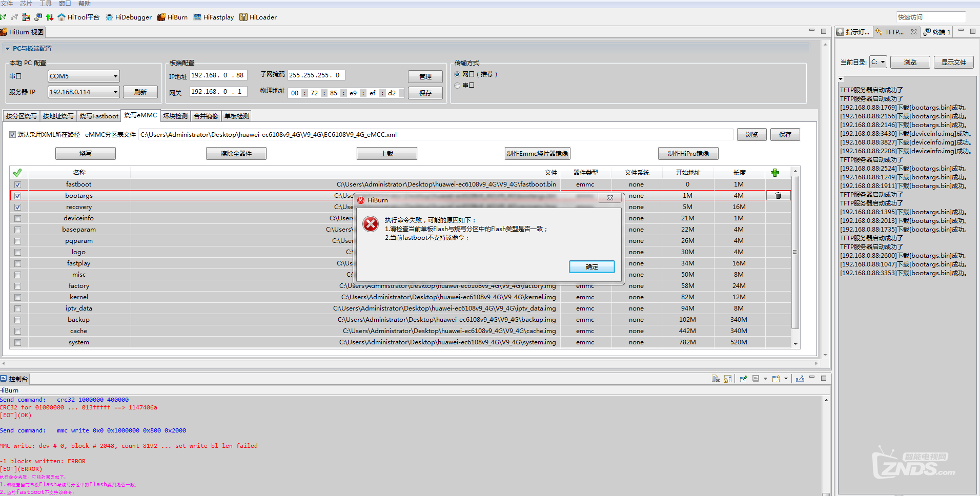Check the system partition checkbox
Screen dimensions: 980x496
(18, 342)
